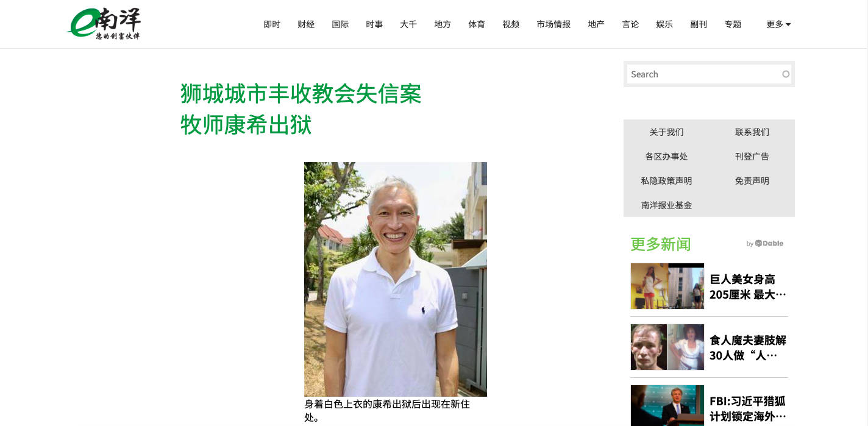This screenshot has width=868, height=426.
Task: Select the 娱乐 navigation tab
Action: click(664, 24)
